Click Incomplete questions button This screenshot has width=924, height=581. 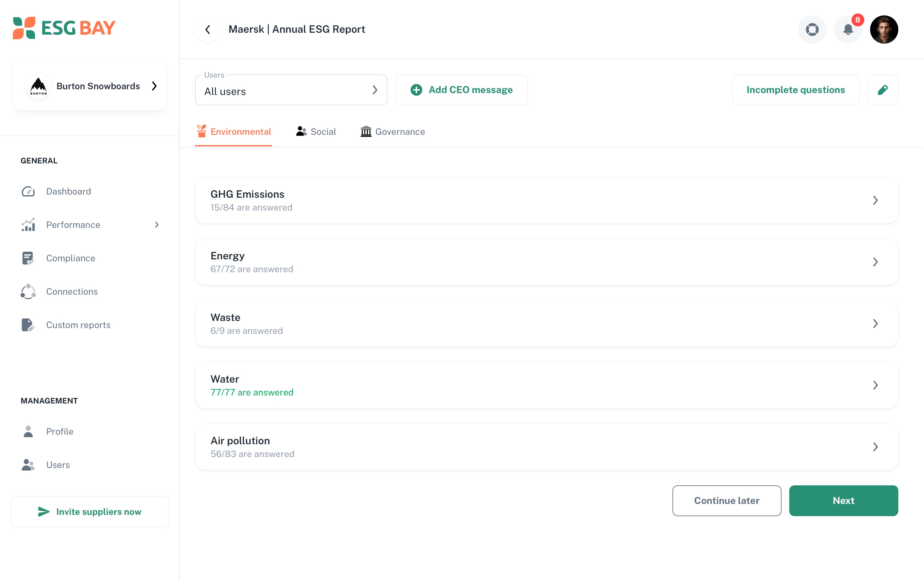795,90
